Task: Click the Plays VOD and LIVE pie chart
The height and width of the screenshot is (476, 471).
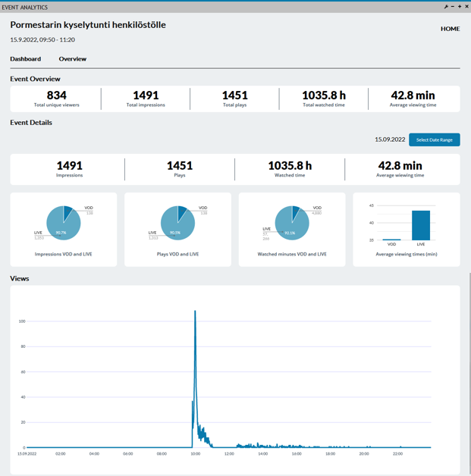Action: [x=177, y=224]
